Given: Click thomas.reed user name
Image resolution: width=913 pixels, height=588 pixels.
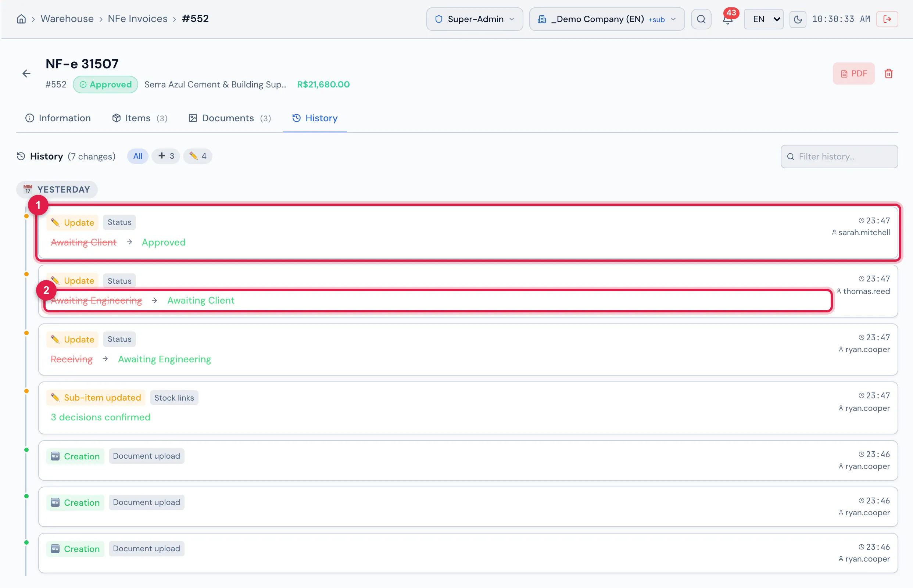Looking at the screenshot, I should [866, 291].
